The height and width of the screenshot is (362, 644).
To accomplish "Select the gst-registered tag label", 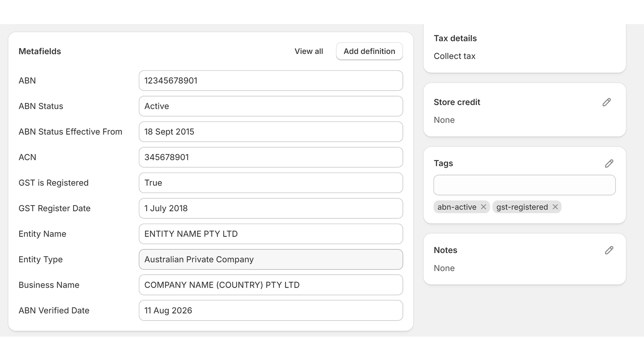I will 522,207.
